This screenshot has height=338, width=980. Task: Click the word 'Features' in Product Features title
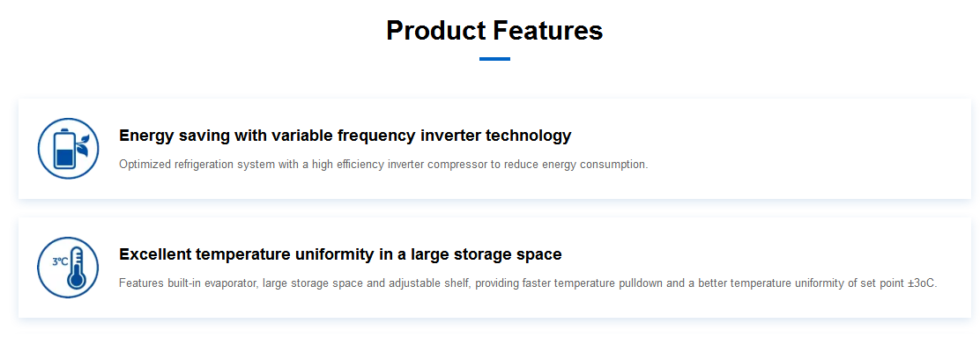[547, 31]
